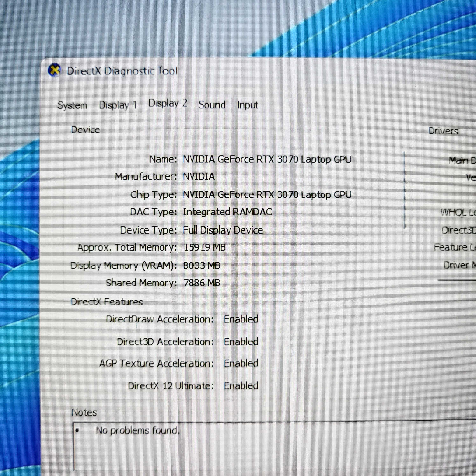
Task: Click the '7886 MB' shared memory value
Action: click(202, 283)
